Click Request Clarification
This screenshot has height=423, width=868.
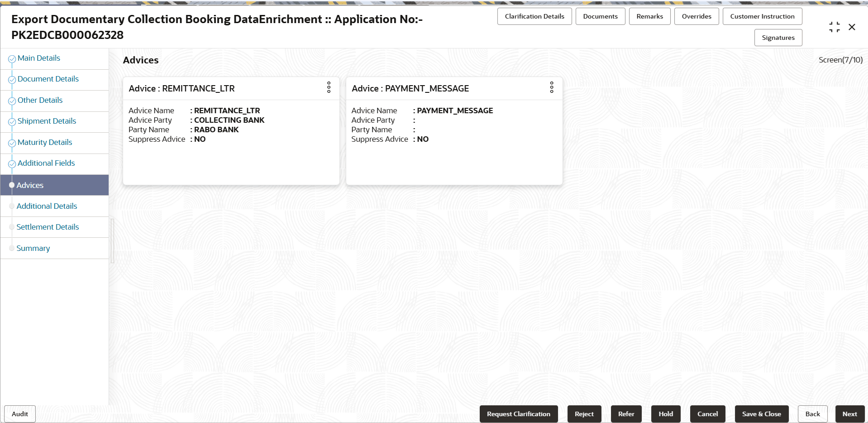[519, 414]
